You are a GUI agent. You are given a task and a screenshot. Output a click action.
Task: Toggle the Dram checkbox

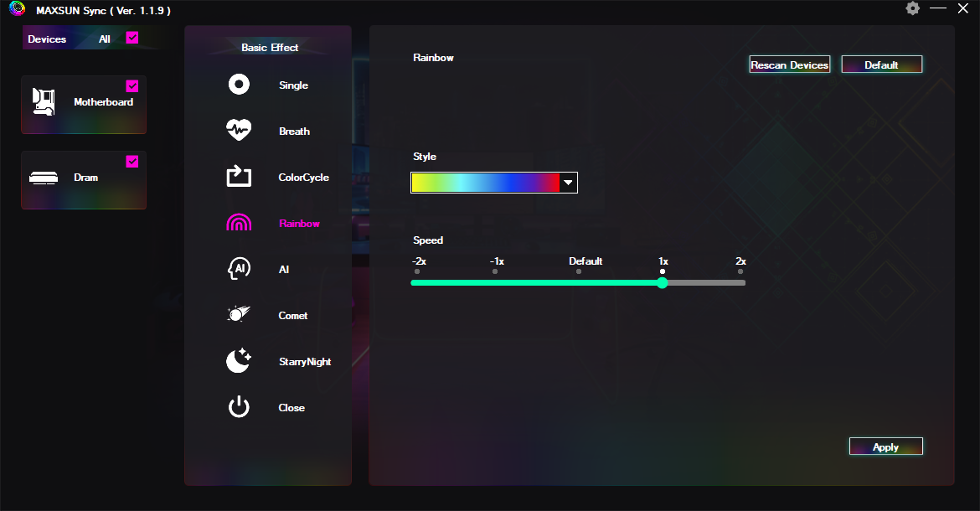click(x=132, y=161)
